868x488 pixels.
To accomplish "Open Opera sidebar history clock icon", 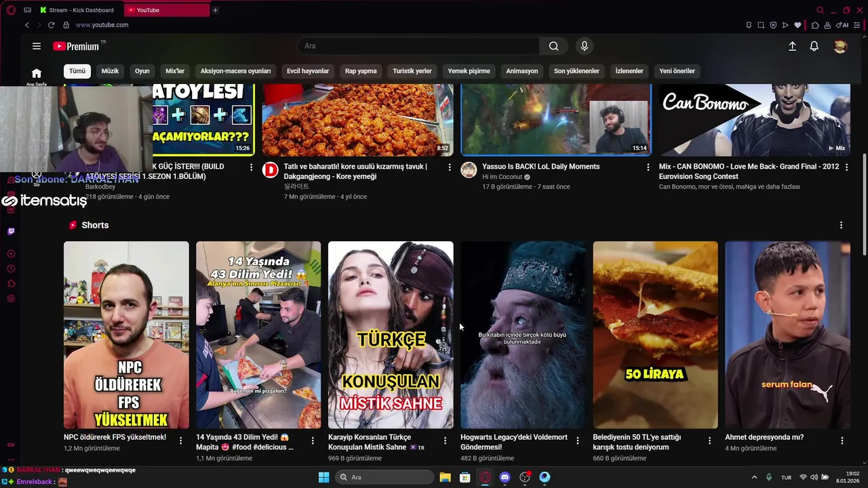I will pyautogui.click(x=11, y=269).
